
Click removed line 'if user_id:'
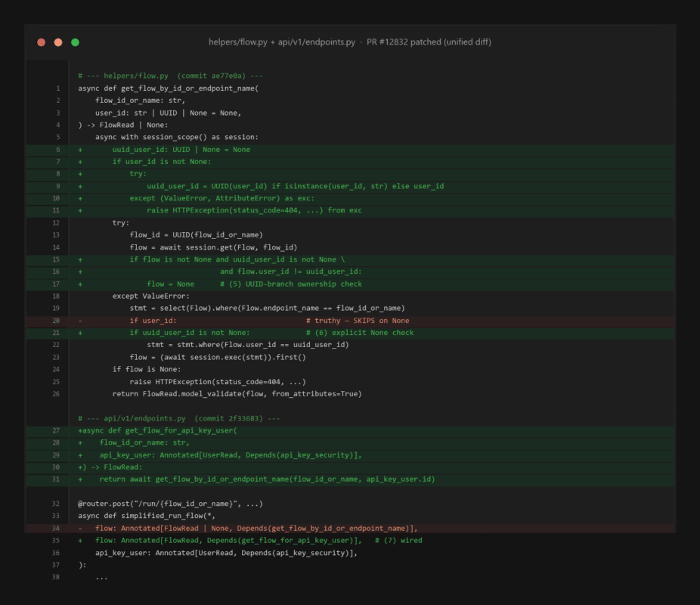pos(153,321)
